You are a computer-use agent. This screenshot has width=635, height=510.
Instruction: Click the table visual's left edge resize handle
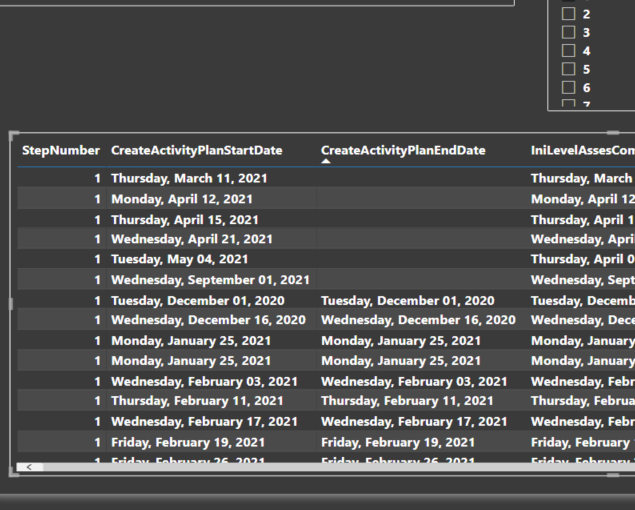pyautogui.click(x=11, y=304)
